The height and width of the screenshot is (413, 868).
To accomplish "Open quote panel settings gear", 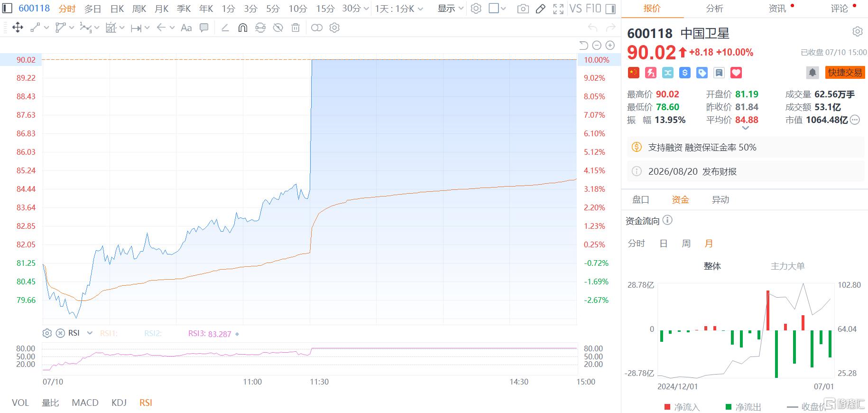I will [857, 32].
